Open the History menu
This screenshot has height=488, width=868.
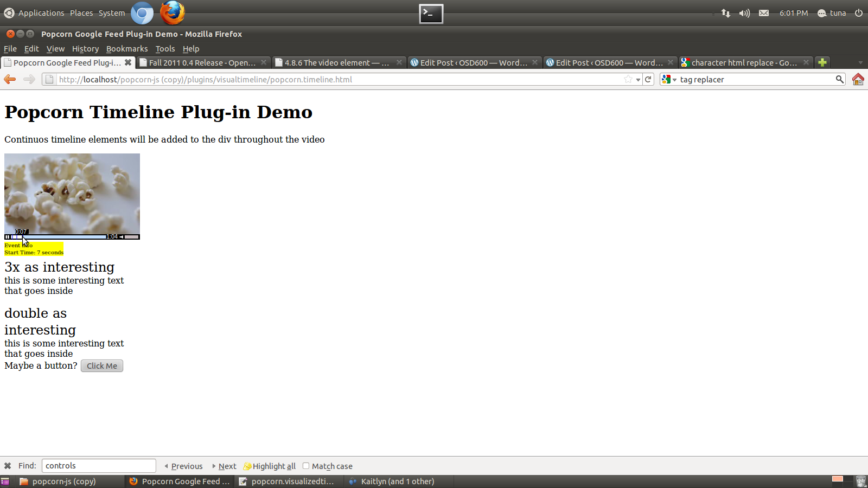86,49
